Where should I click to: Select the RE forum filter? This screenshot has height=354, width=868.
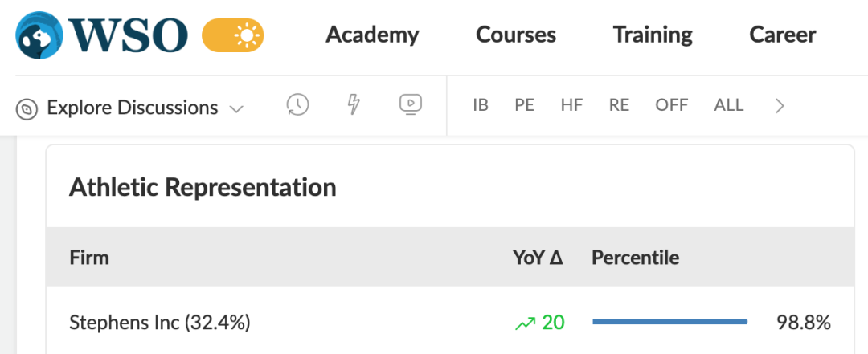point(619,104)
